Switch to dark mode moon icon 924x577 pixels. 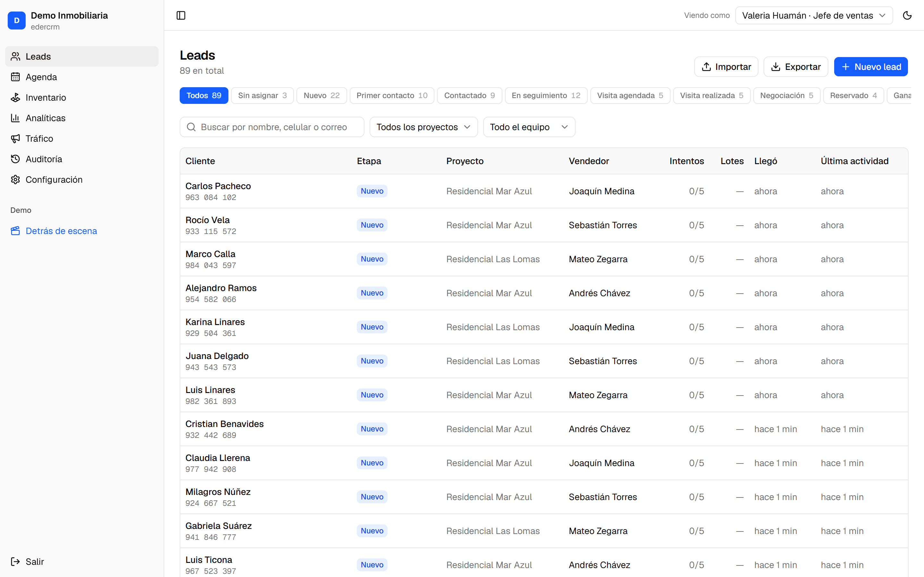907,15
